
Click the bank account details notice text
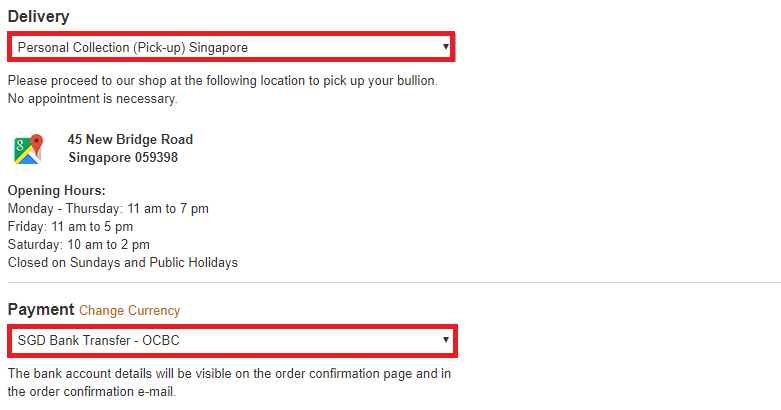pos(229,374)
